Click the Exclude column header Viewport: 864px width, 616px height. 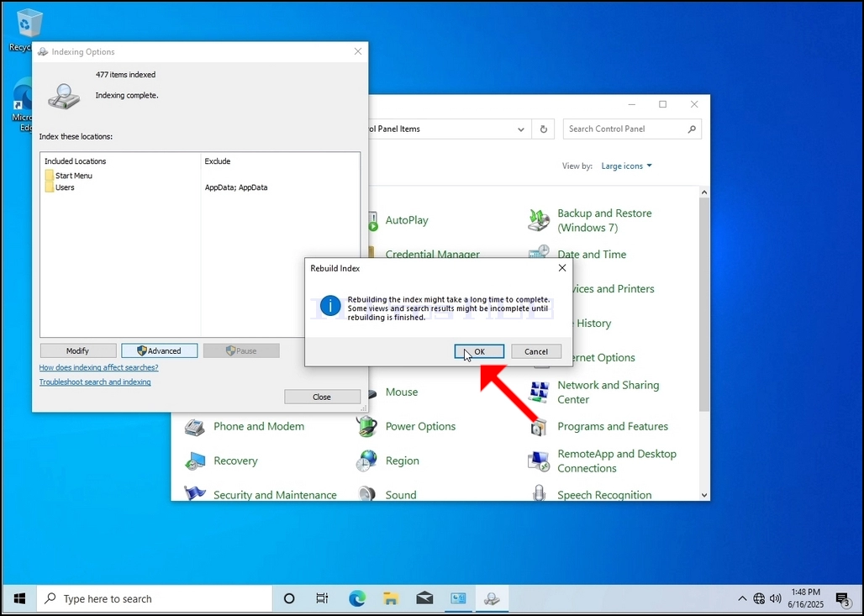coord(217,161)
